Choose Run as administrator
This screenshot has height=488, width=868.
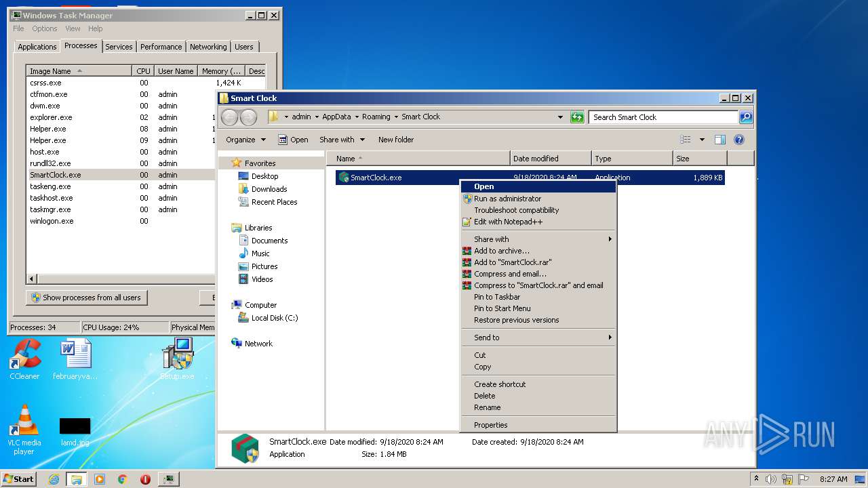[538, 199]
